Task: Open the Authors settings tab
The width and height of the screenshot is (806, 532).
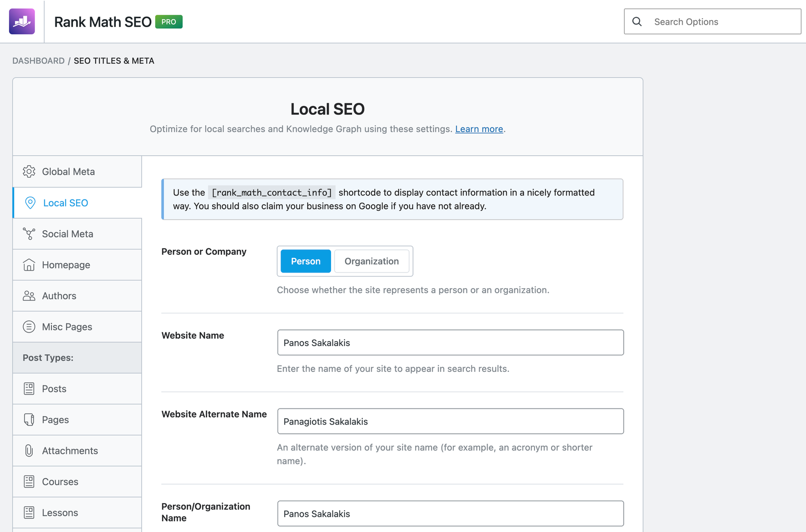Action: click(77, 296)
